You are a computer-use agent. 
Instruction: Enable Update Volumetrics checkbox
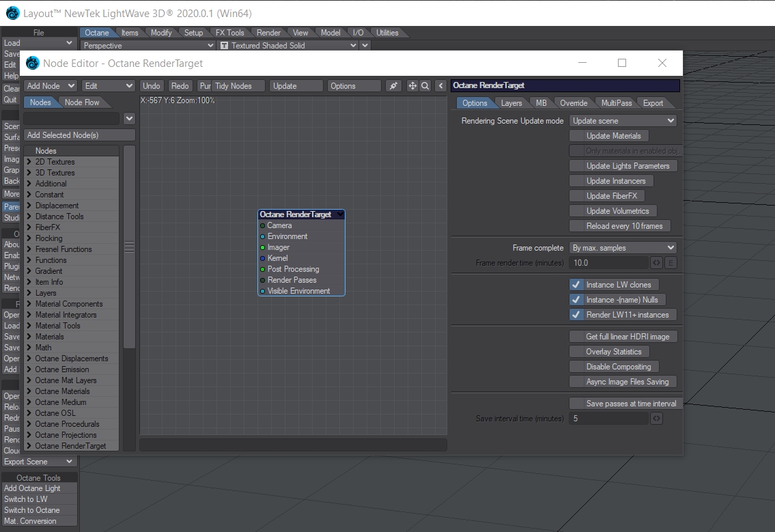point(576,211)
